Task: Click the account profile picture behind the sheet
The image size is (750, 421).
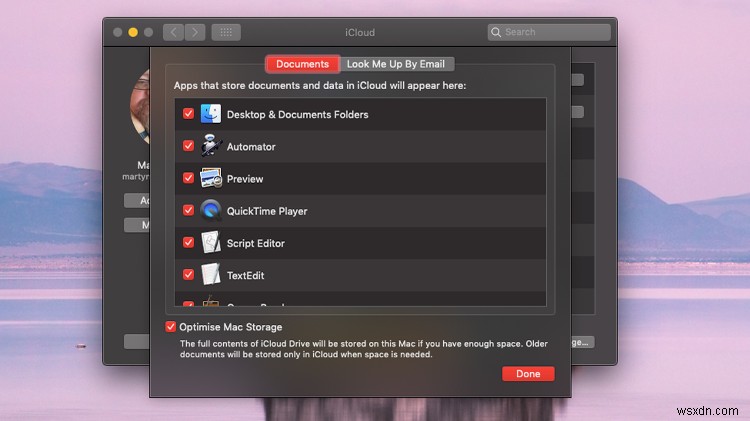Action: click(x=140, y=106)
